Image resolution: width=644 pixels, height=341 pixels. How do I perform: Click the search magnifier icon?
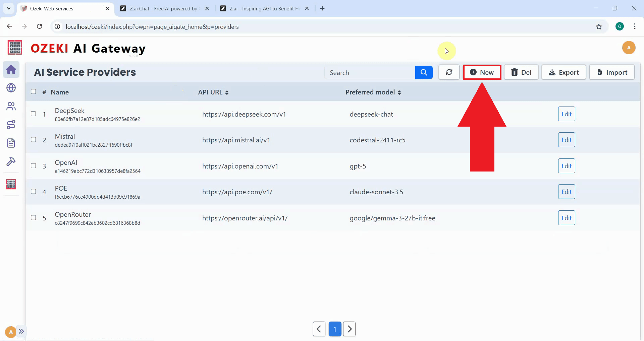pos(424,72)
